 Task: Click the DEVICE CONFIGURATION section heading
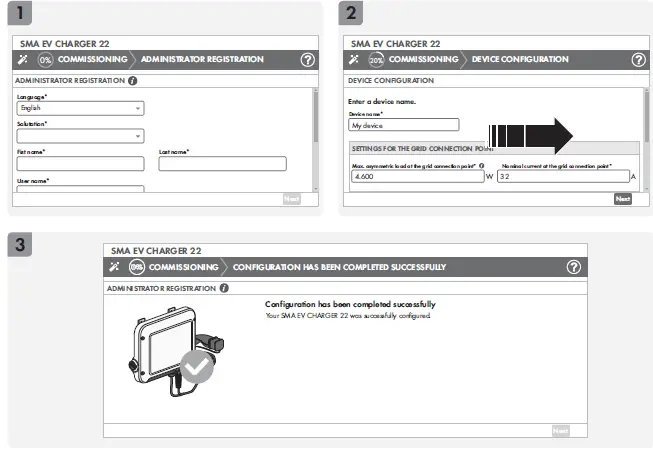(x=391, y=81)
